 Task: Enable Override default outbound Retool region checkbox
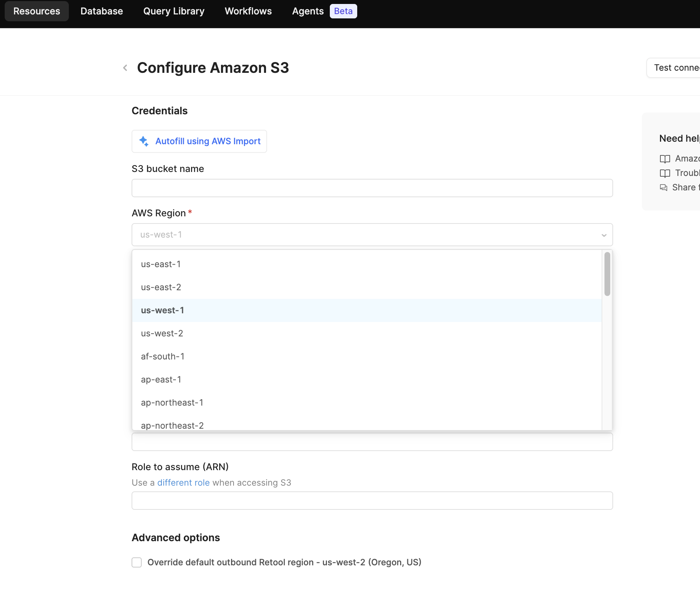[x=137, y=562]
